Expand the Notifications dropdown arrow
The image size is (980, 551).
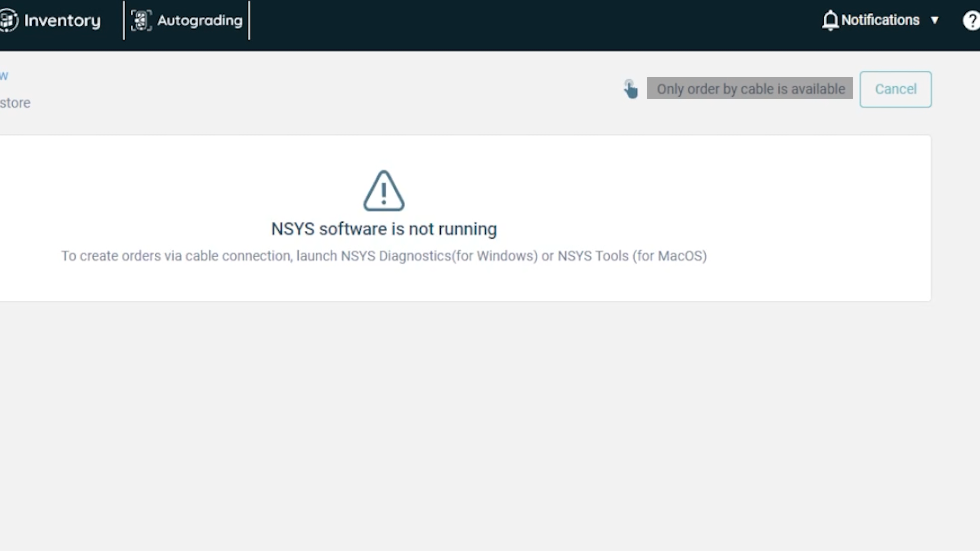935,20
